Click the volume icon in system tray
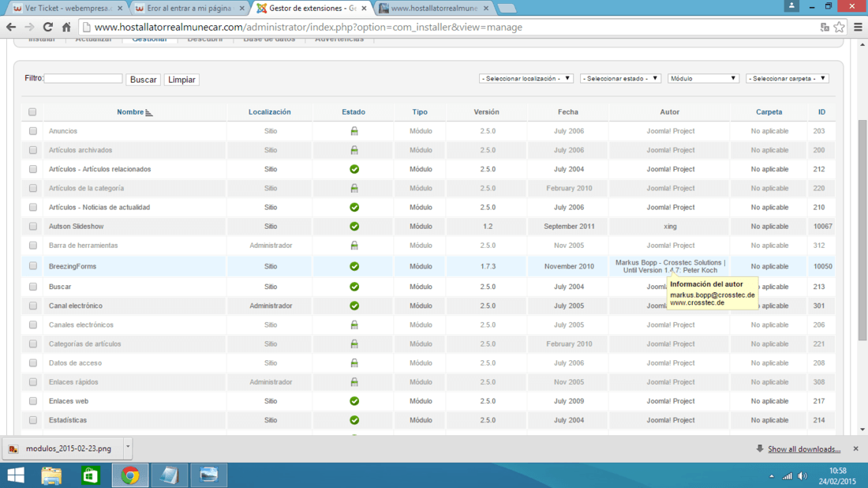 coord(803,476)
